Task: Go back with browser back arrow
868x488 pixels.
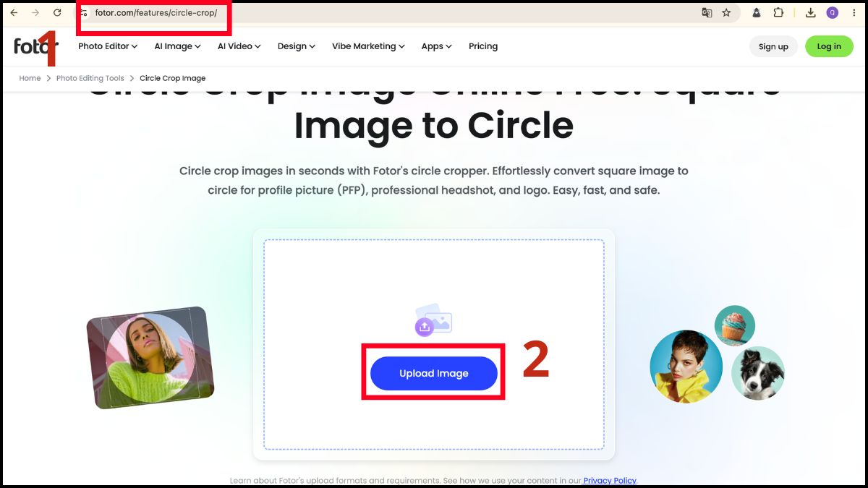Action: pyautogui.click(x=14, y=13)
